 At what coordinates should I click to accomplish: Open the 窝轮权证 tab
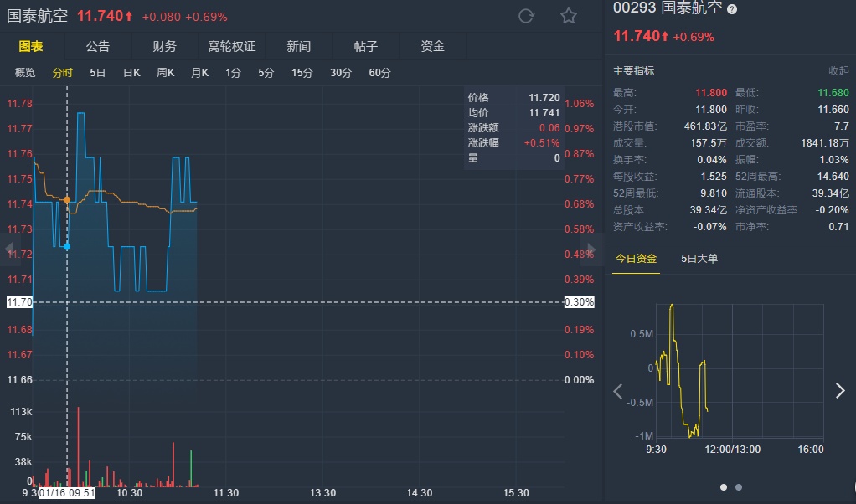click(232, 46)
